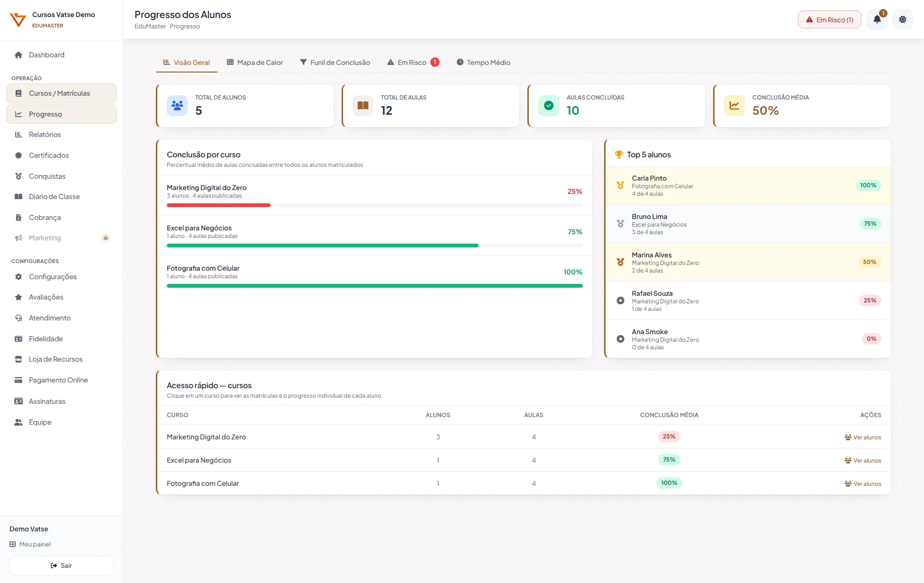
Task: Click the Fotografia com Celular table row name
Action: [203, 483]
